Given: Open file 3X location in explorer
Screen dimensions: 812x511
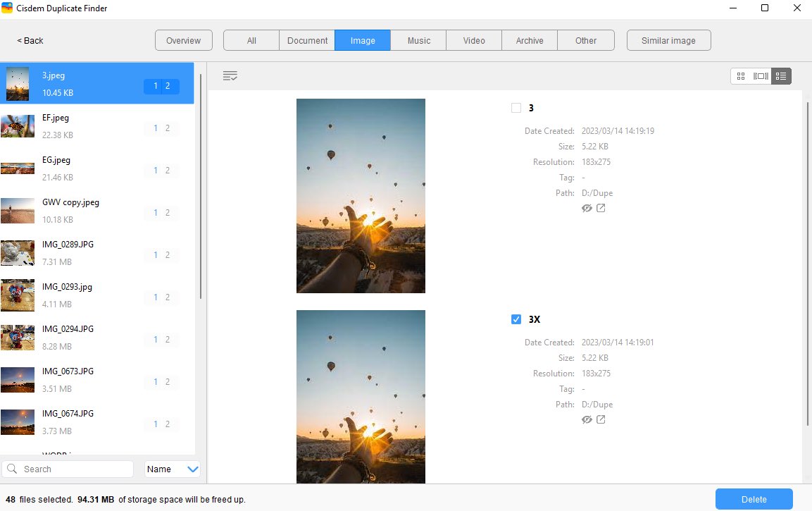Looking at the screenshot, I should [601, 419].
